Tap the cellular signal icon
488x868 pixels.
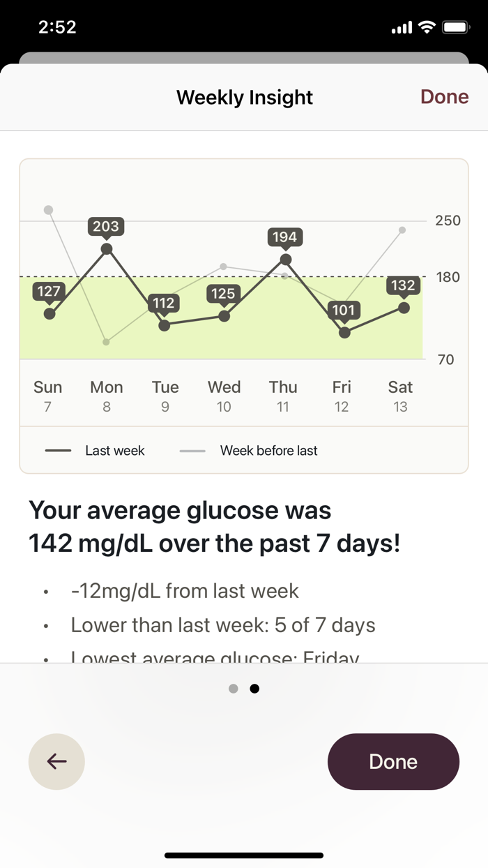tap(402, 27)
